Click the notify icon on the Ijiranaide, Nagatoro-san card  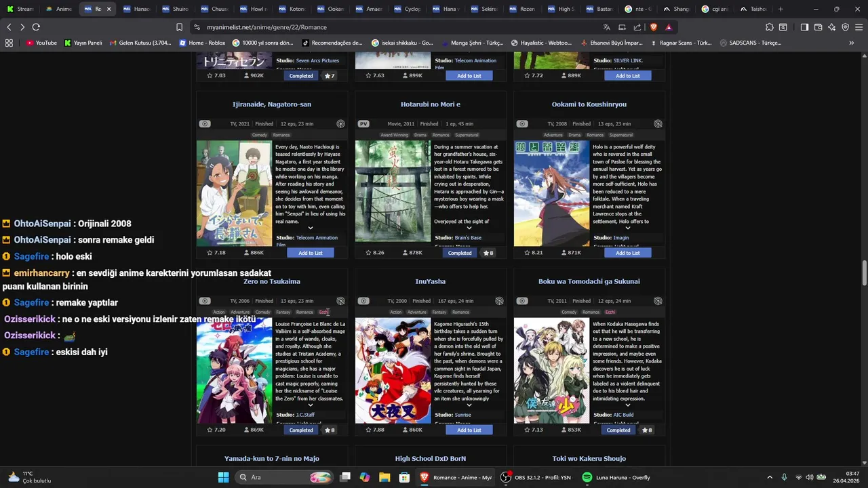[340, 124]
